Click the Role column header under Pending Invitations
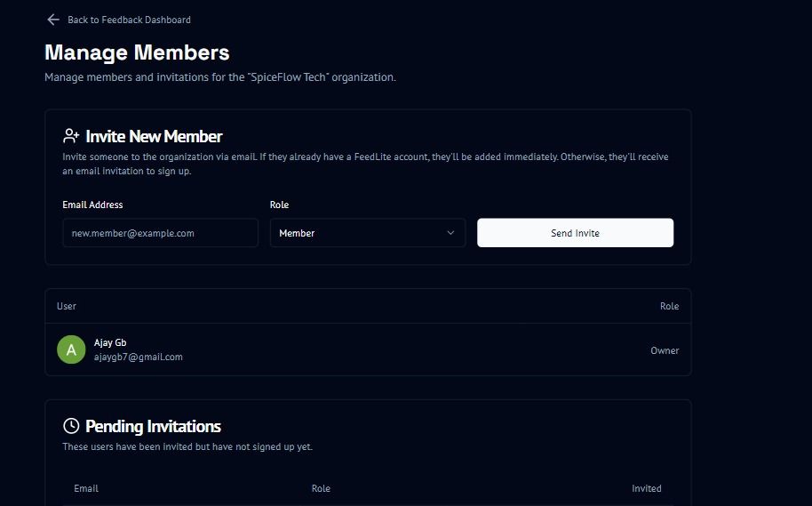This screenshot has height=506, width=812. click(x=321, y=488)
